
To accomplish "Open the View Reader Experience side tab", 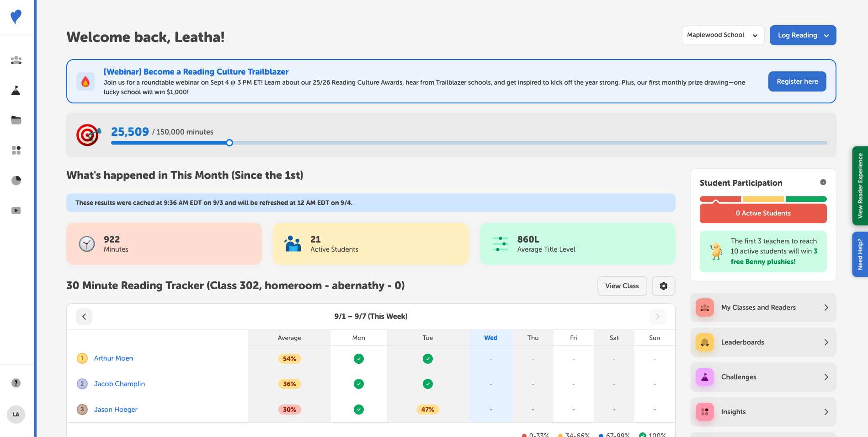I will [860, 186].
